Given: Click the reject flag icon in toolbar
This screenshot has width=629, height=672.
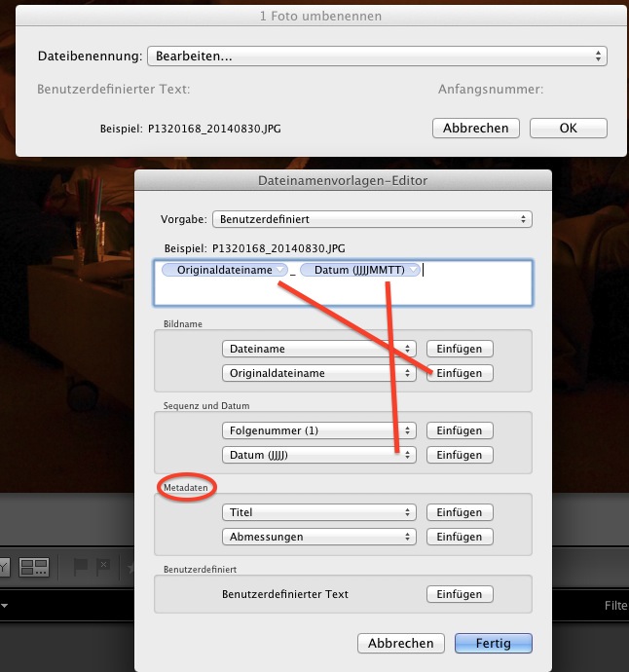Looking at the screenshot, I should [101, 566].
